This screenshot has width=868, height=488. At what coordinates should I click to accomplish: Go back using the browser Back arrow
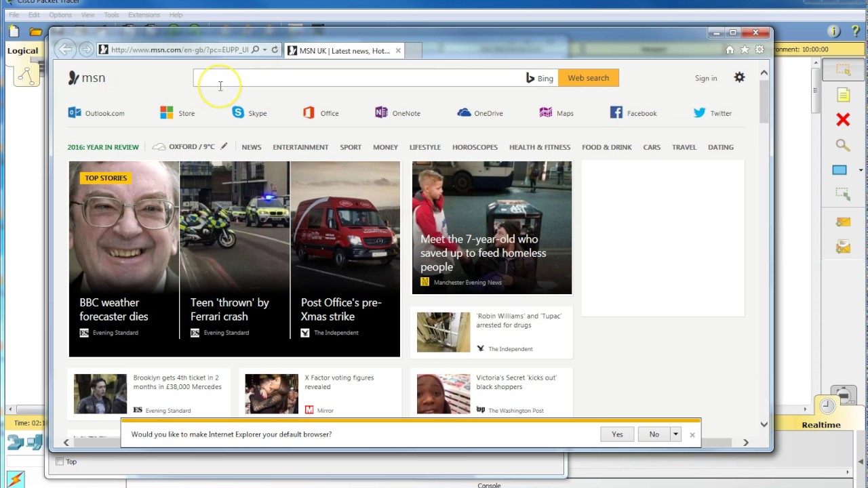point(65,49)
